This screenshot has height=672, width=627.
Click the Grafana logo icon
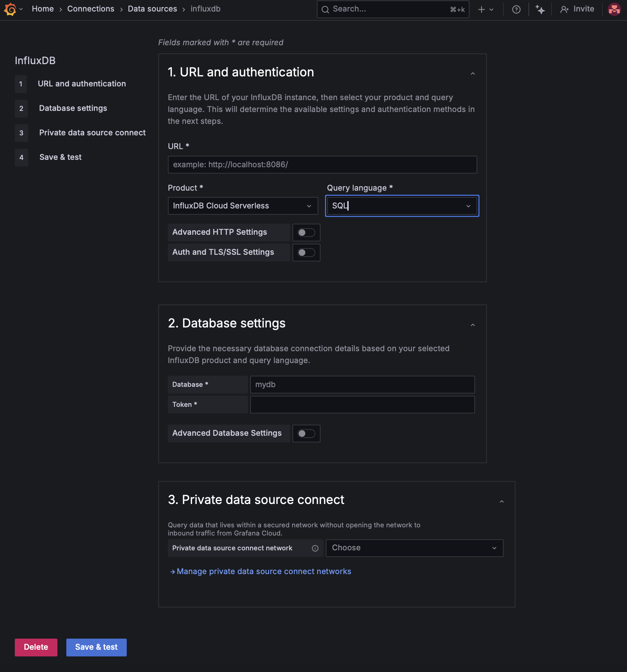[x=10, y=9]
